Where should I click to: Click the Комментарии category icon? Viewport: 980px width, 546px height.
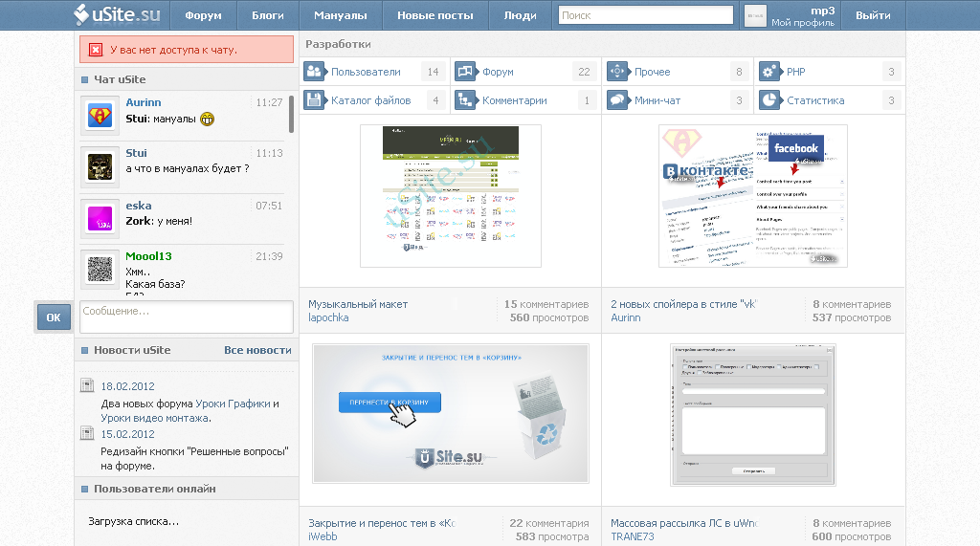[466, 100]
